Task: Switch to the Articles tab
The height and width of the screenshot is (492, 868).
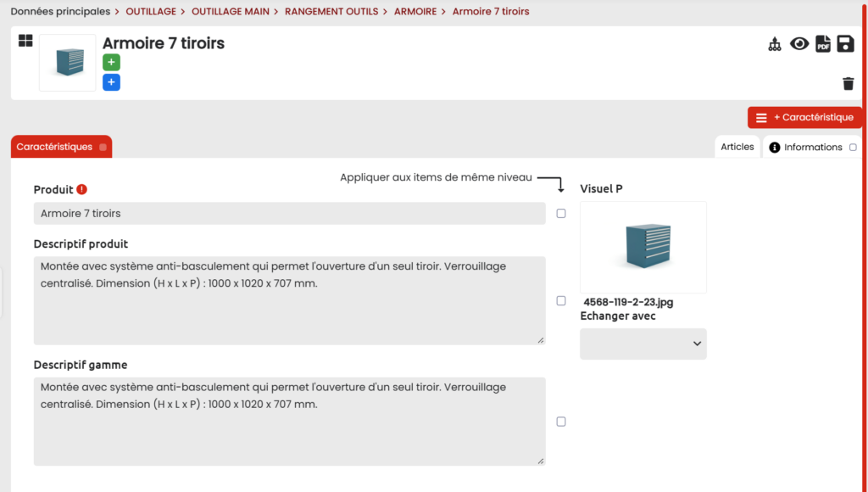Action: 737,147
